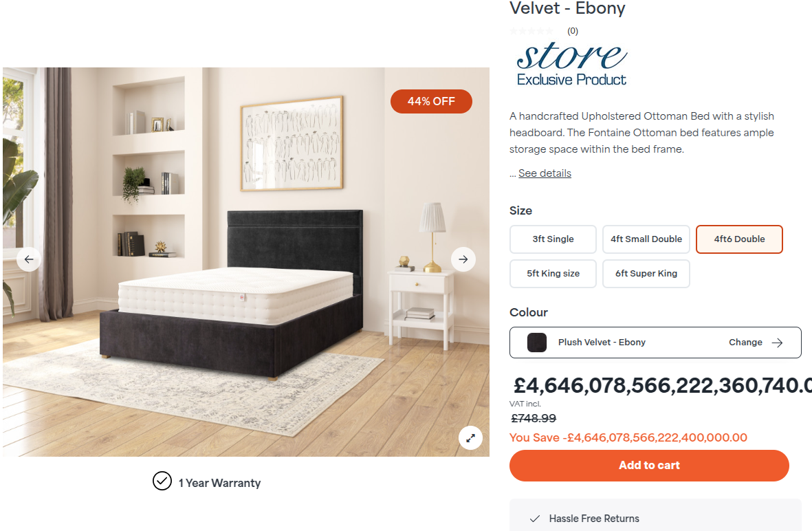Go to previous product image arrow
This screenshot has height=531, width=812.
[x=29, y=259]
